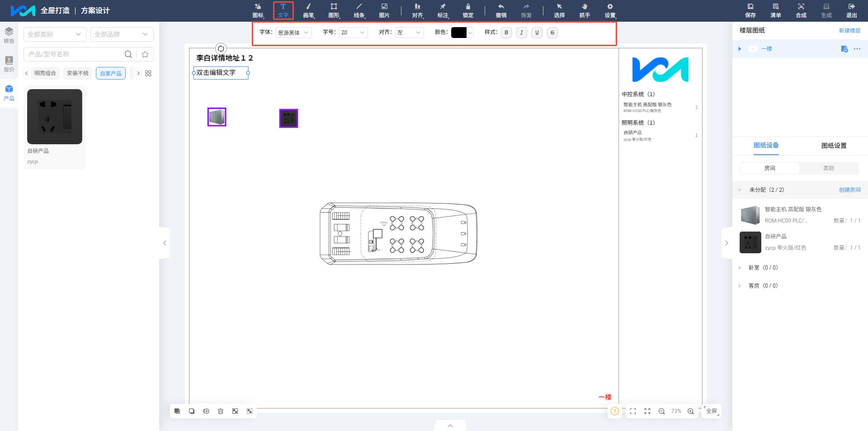
Task: Insert an image with 图片 tool
Action: tap(384, 10)
